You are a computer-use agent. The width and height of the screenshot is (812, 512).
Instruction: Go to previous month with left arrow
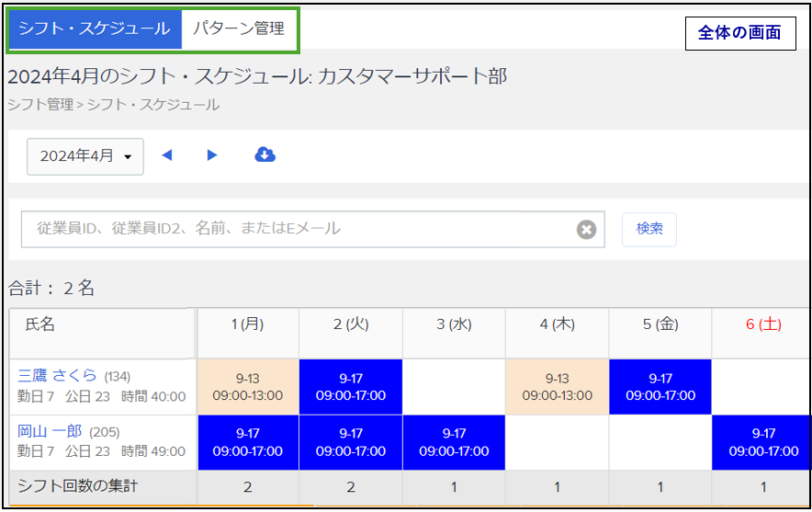pos(166,155)
